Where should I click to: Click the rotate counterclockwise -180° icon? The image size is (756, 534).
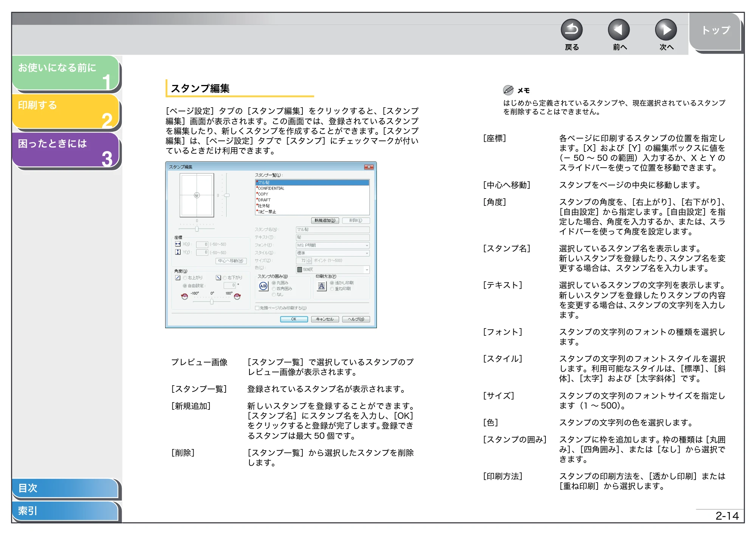click(184, 296)
